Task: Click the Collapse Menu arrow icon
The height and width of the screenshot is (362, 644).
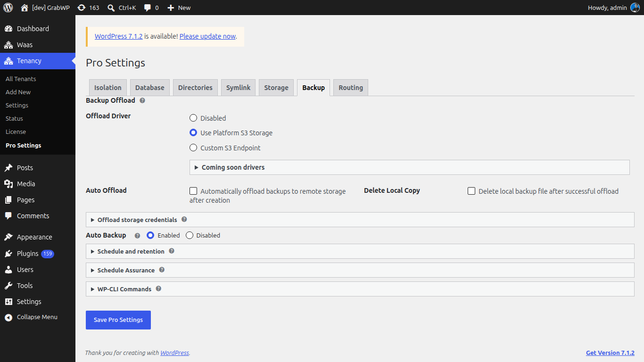Action: (x=8, y=317)
